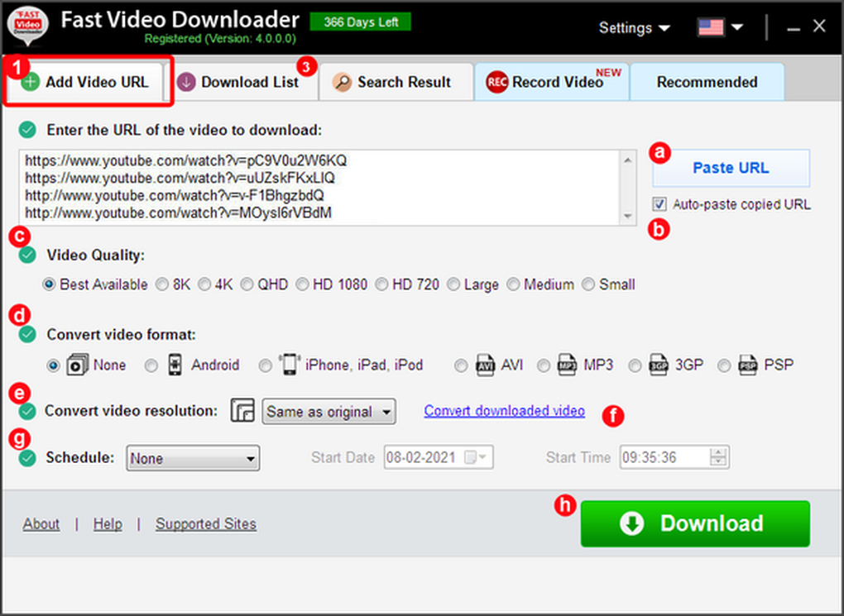Viewport: 844px width, 616px height.
Task: Click the URL line ending MOysI6rVBdM
Action: (178, 212)
